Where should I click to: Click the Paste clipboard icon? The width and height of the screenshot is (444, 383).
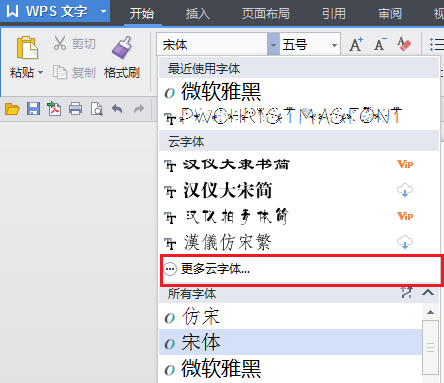[27, 48]
